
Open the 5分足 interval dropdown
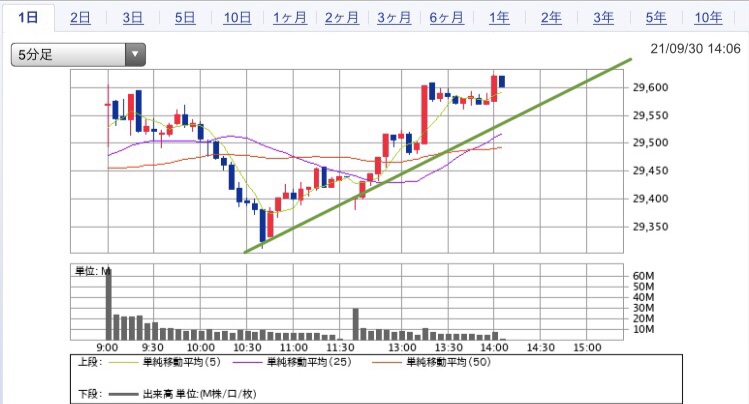(78, 54)
